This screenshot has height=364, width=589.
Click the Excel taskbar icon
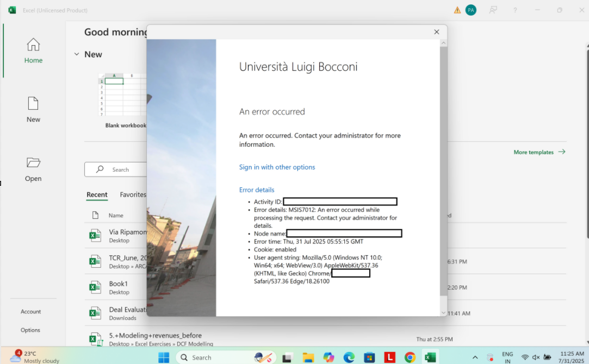tap(430, 357)
